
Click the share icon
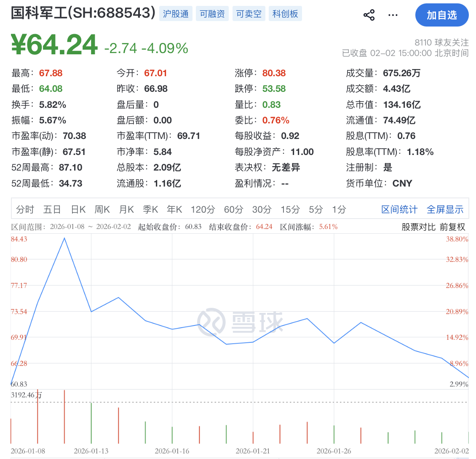pos(369,15)
